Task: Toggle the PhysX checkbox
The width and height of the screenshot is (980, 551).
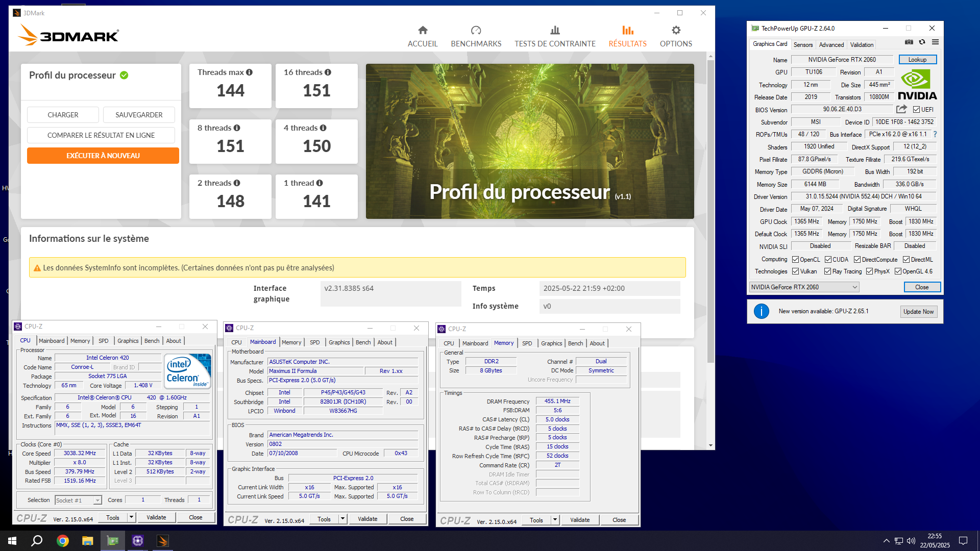Action: (869, 271)
